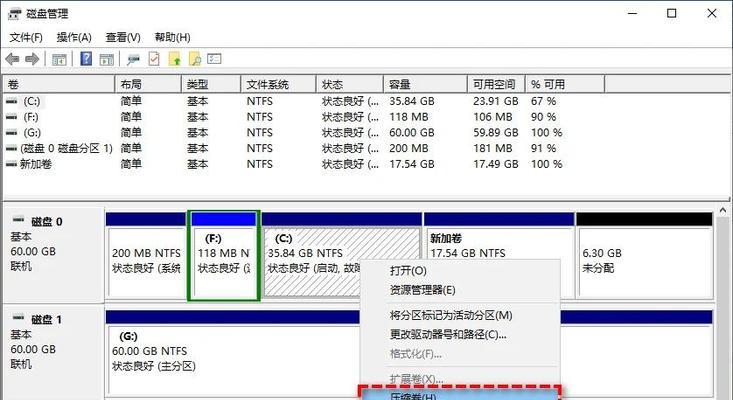This screenshot has width=733, height=400.
Task: Click the connect/key toolbar icon
Action: click(134, 59)
